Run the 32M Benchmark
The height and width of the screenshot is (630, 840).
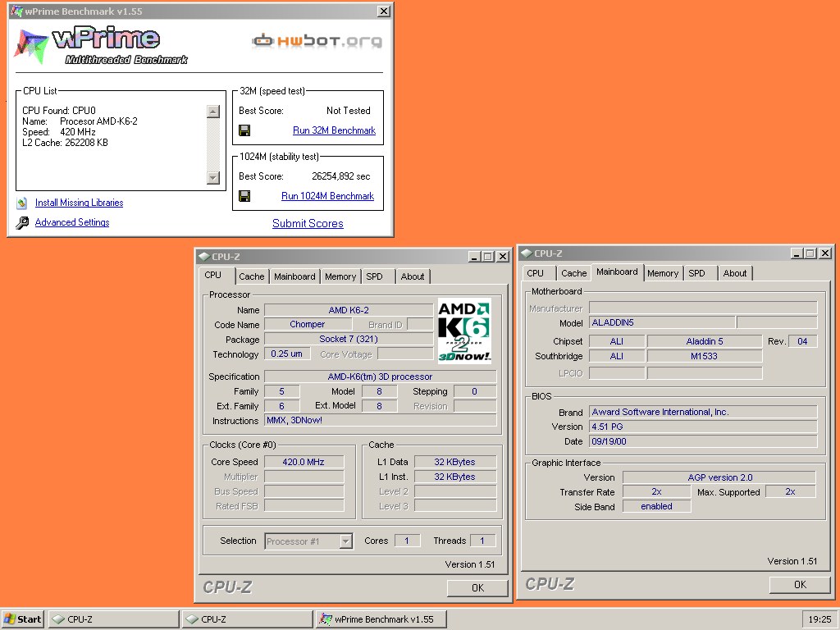[335, 130]
